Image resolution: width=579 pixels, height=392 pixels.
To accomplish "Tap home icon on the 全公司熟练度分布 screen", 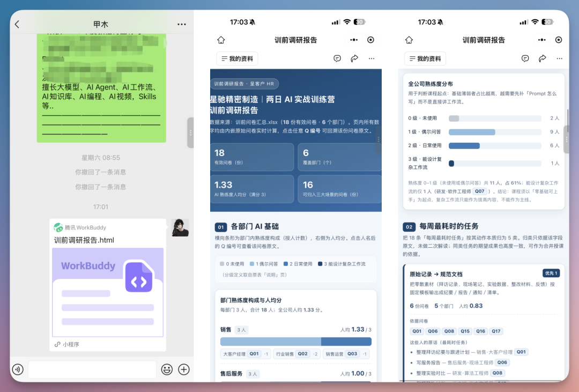I will (409, 40).
